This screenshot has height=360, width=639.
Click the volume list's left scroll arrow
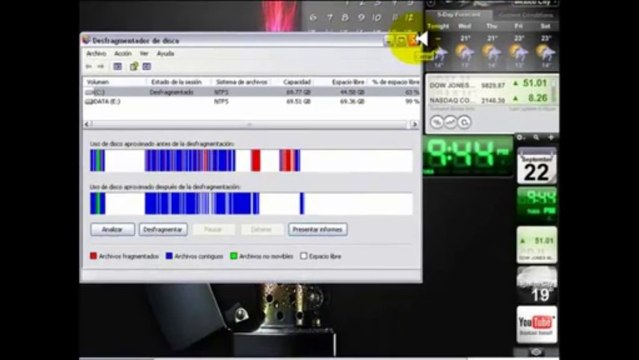point(87,124)
